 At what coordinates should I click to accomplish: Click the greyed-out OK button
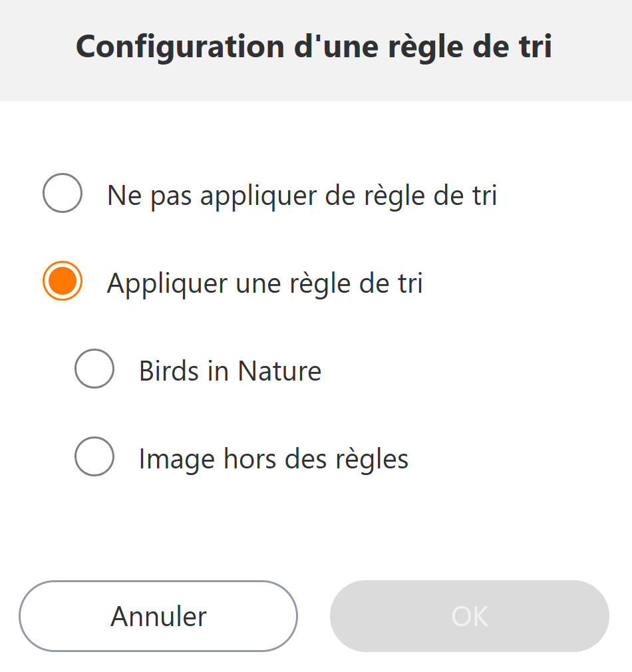click(x=469, y=616)
